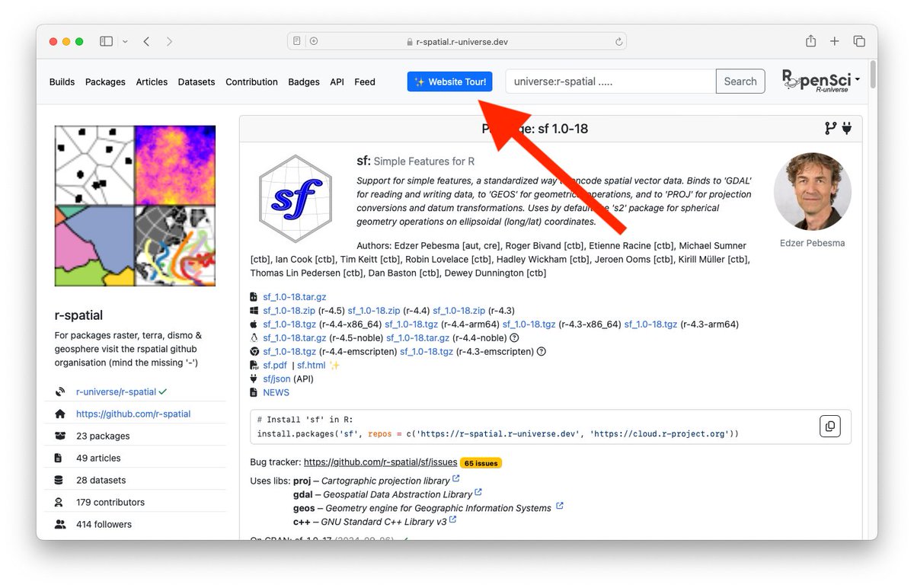Viewport: 914px width, 588px height.
Task: Toggle the Safari sidebar
Action: click(106, 41)
